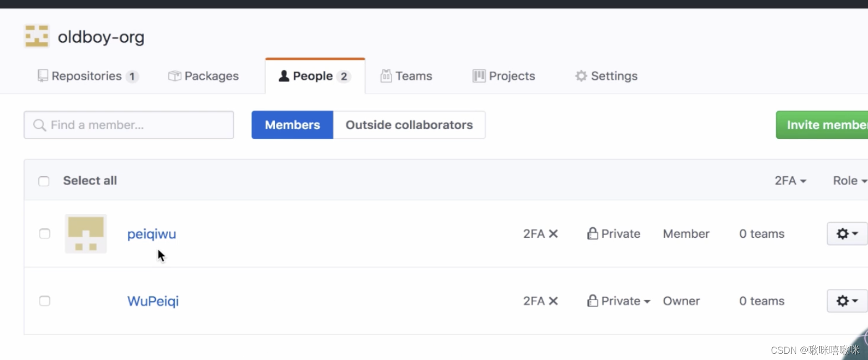This screenshot has height=360, width=868.
Task: Click the Teams jersey icon
Action: (386, 76)
